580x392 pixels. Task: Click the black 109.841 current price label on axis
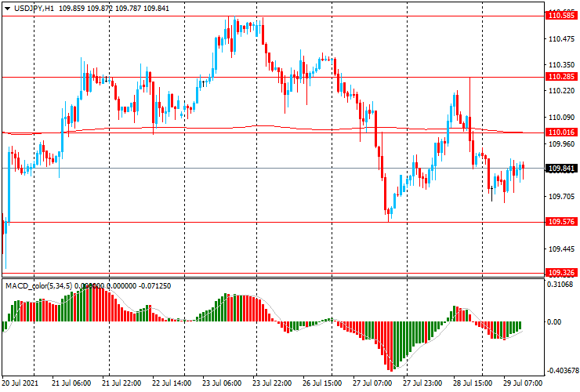(561, 169)
